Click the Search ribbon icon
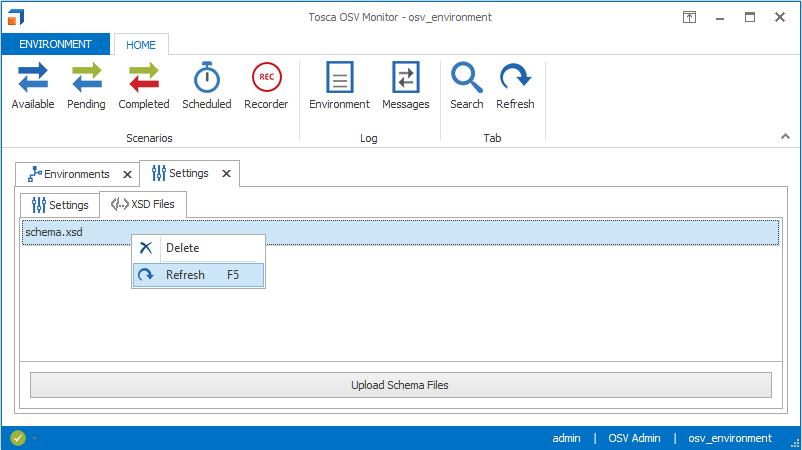 [x=466, y=85]
